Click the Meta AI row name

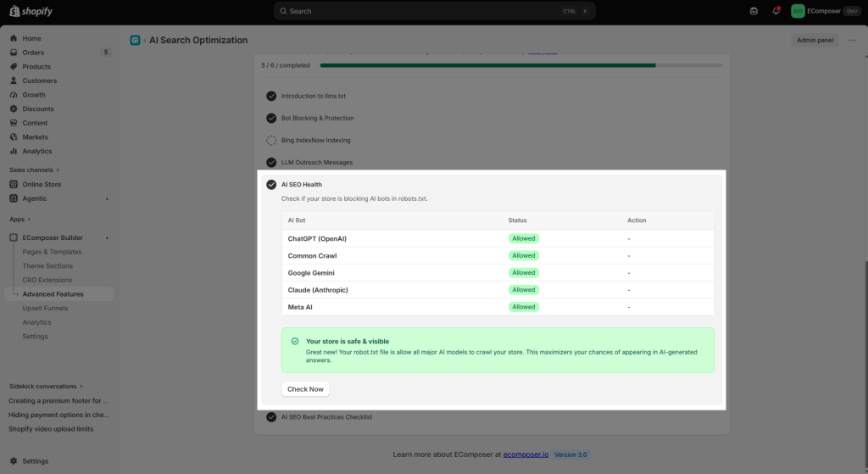[x=300, y=307]
